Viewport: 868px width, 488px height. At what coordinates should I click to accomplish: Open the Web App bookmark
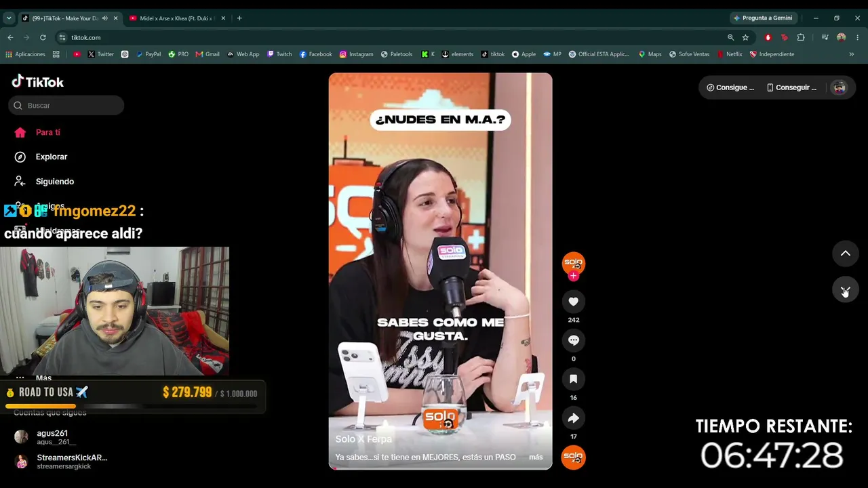[243, 54]
